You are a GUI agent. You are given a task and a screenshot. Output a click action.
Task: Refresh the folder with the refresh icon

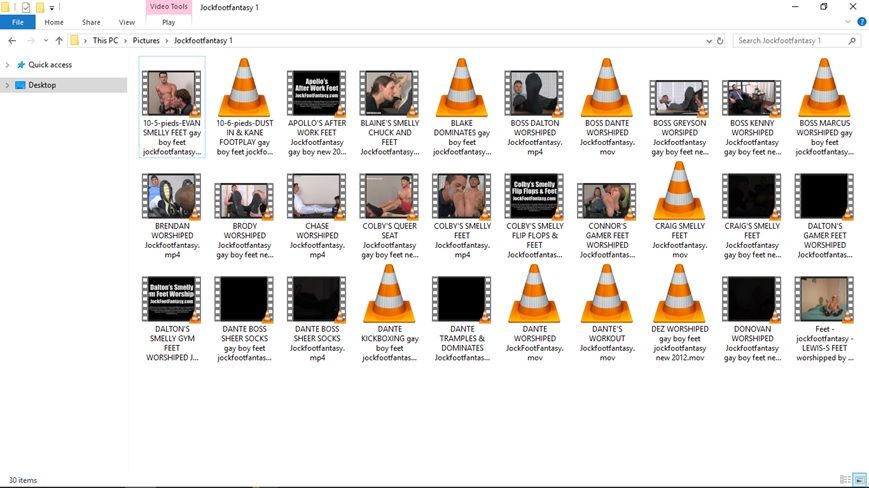pyautogui.click(x=720, y=40)
